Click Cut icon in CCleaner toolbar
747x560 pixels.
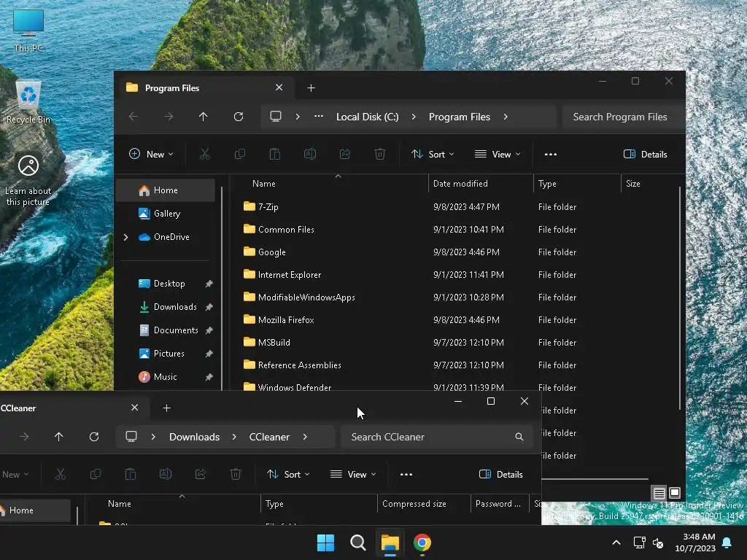click(61, 474)
